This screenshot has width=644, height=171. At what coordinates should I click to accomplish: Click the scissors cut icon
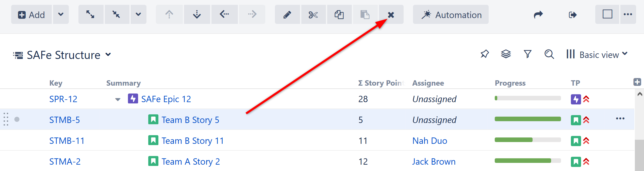point(313,15)
